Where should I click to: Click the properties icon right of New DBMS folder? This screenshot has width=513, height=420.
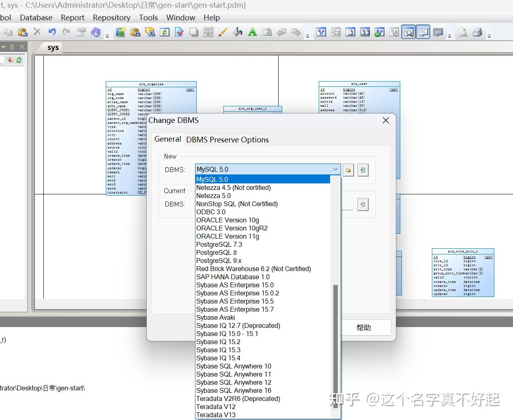[363, 170]
